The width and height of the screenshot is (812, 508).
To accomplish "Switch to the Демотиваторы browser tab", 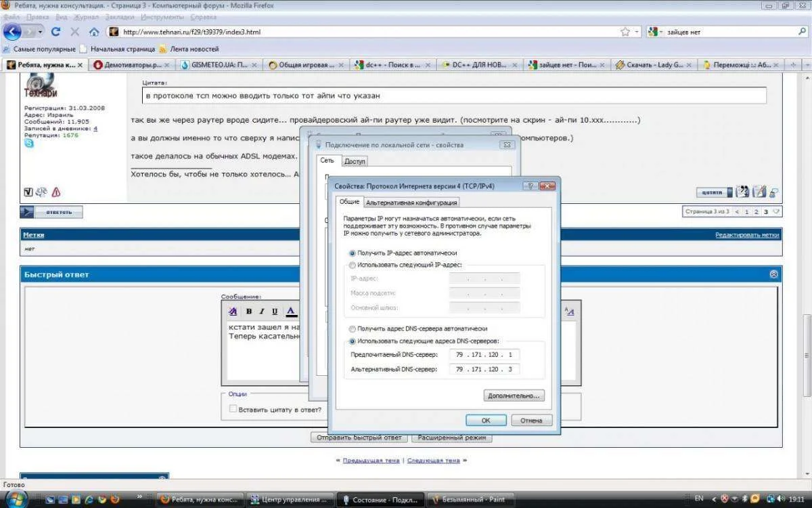I will click(x=132, y=65).
